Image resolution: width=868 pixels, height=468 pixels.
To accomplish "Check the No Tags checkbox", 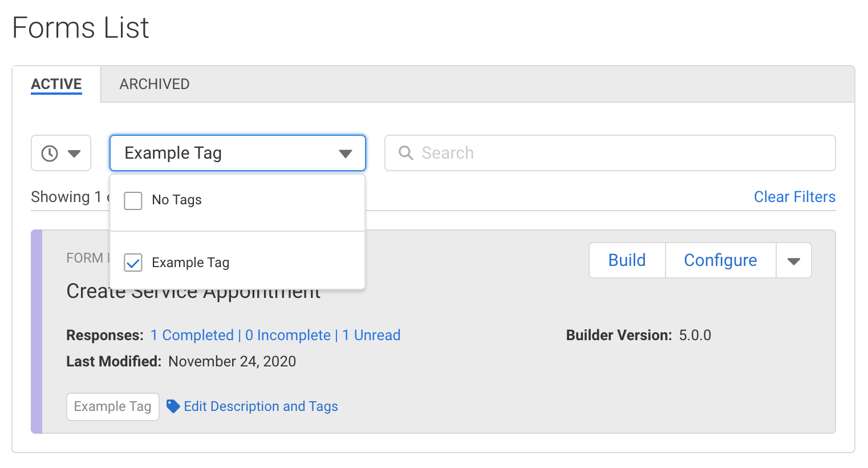I will (133, 200).
